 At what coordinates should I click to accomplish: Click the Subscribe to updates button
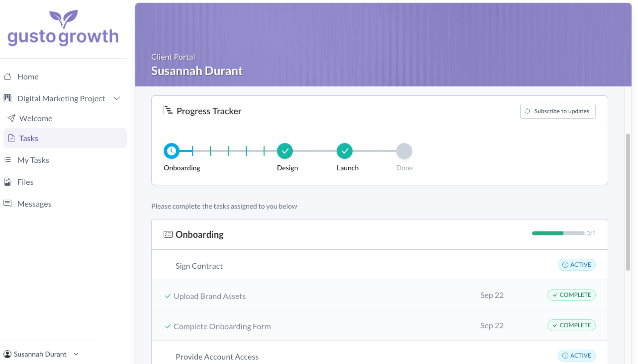[557, 111]
